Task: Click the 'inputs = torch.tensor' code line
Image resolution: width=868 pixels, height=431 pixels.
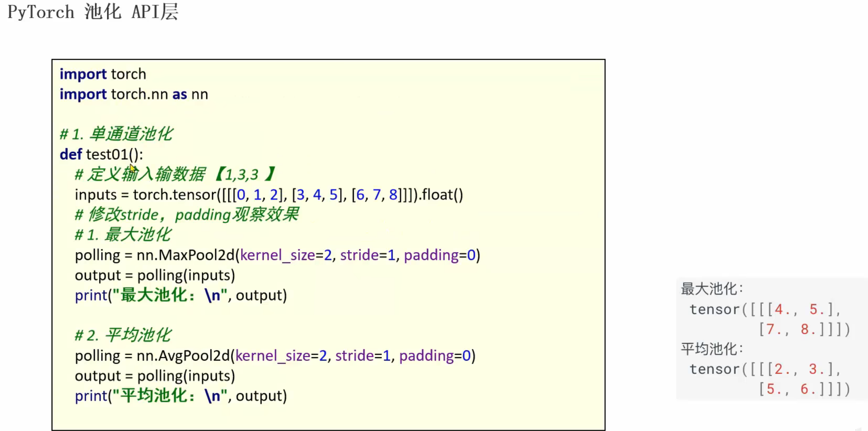Action: click(x=269, y=195)
